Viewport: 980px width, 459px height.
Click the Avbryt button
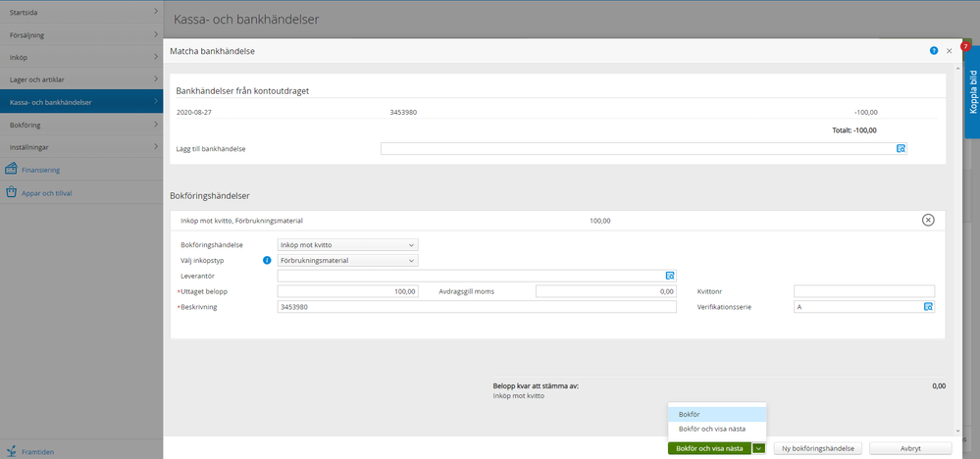910,448
